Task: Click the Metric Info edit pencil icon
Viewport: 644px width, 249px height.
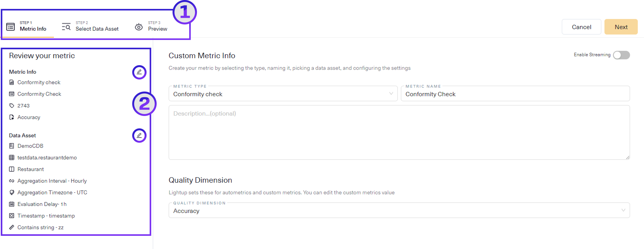Action: pyautogui.click(x=139, y=72)
